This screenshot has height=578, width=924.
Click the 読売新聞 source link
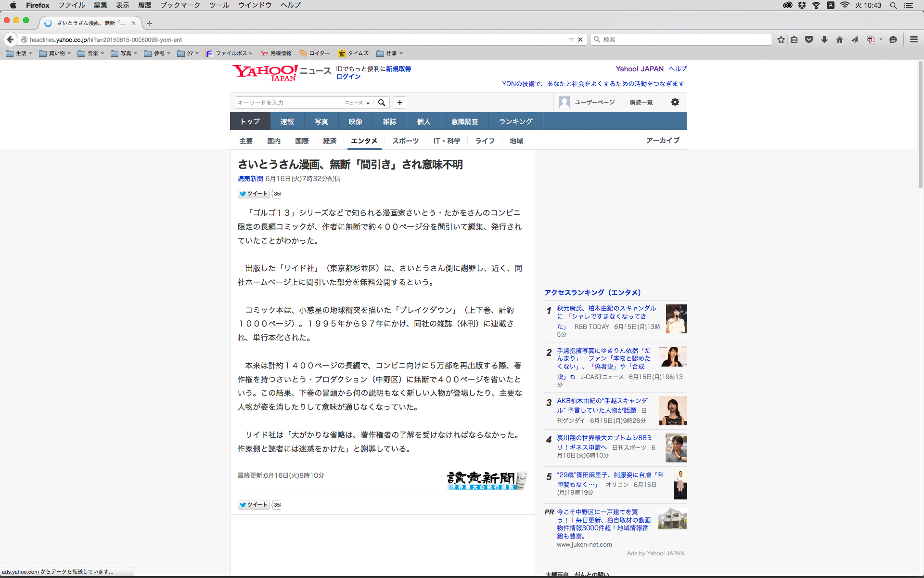click(250, 179)
